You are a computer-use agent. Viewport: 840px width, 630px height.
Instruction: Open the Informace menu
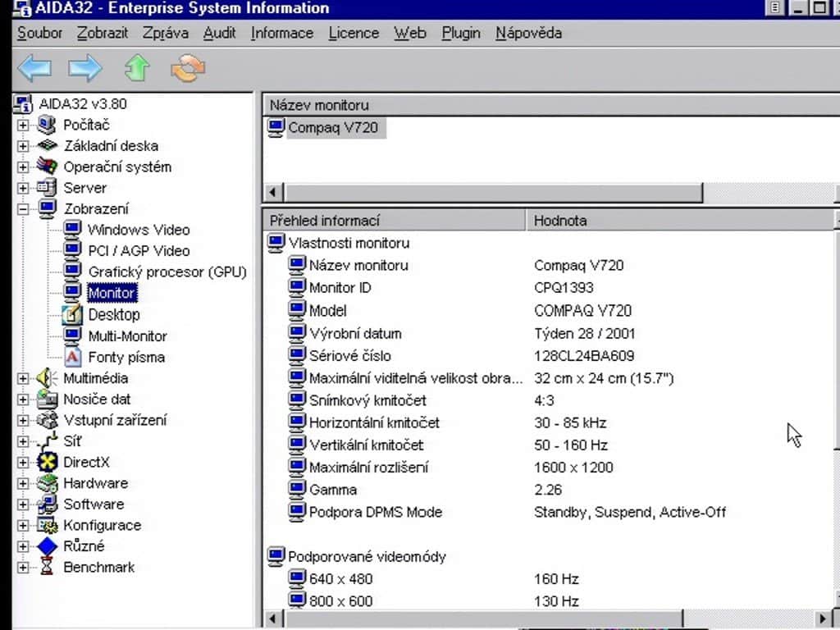tap(282, 33)
